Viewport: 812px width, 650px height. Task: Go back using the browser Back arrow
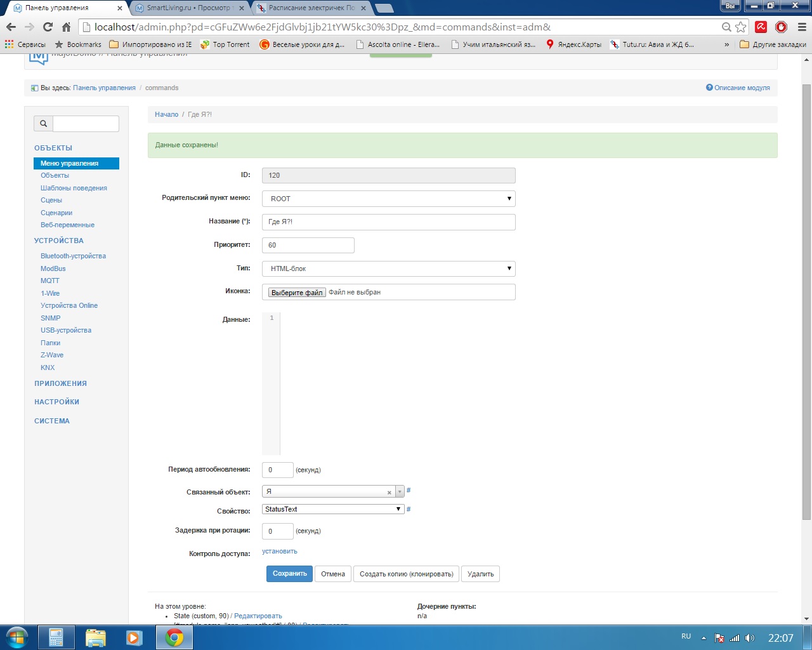pos(11,27)
